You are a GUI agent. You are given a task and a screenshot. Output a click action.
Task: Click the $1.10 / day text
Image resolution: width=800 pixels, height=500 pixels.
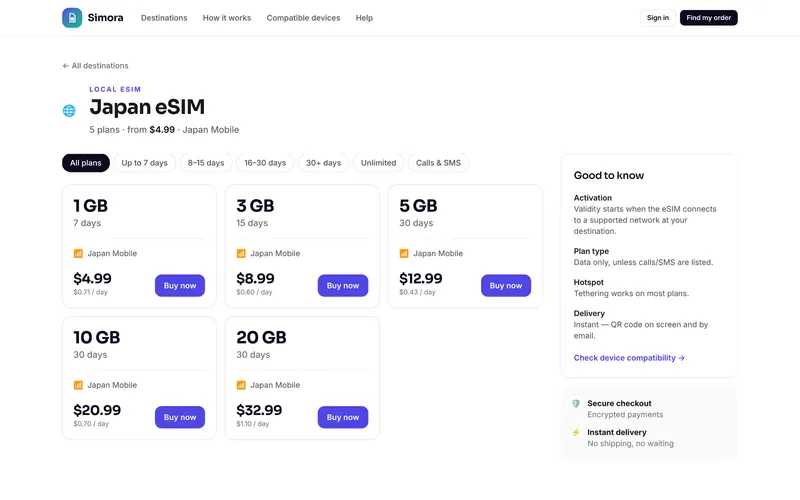[x=253, y=424]
